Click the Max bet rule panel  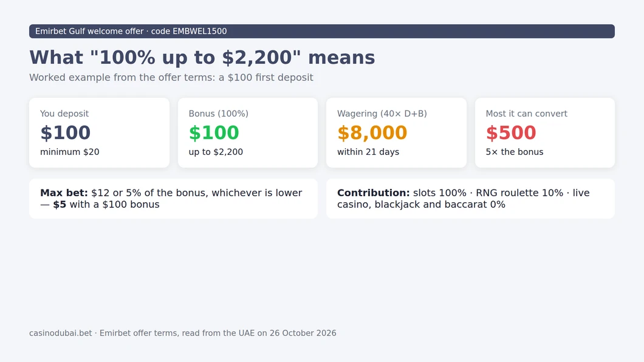point(173,199)
